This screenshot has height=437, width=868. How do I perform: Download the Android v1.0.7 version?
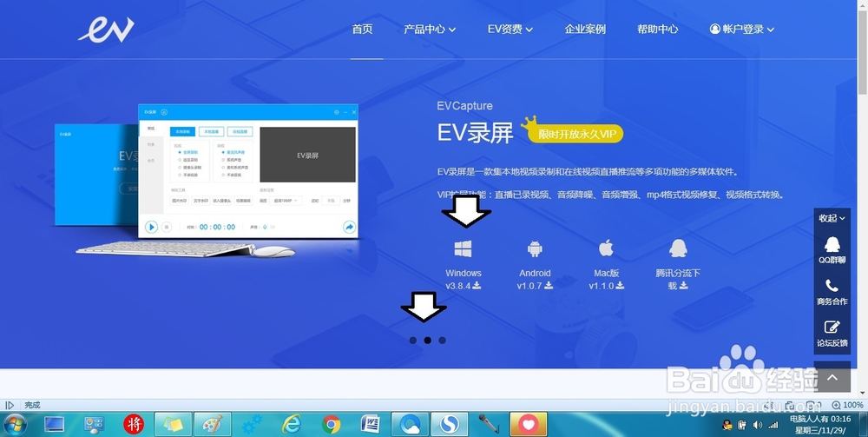(535, 265)
